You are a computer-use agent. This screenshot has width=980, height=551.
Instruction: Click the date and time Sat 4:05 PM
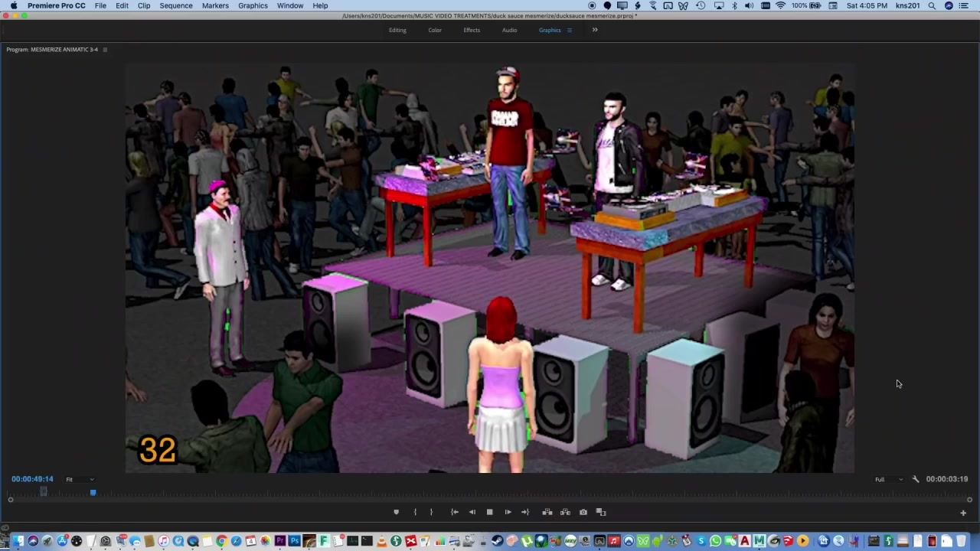[x=867, y=5]
